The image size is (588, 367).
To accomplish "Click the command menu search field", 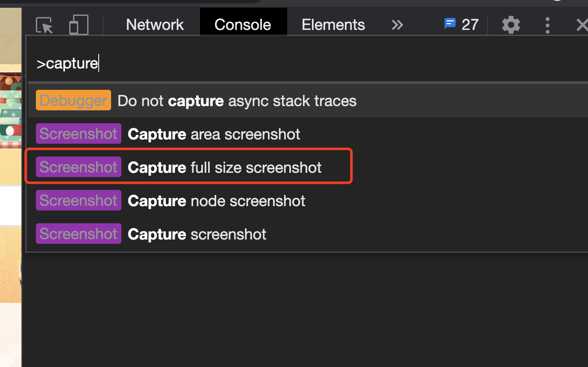I will tap(308, 63).
